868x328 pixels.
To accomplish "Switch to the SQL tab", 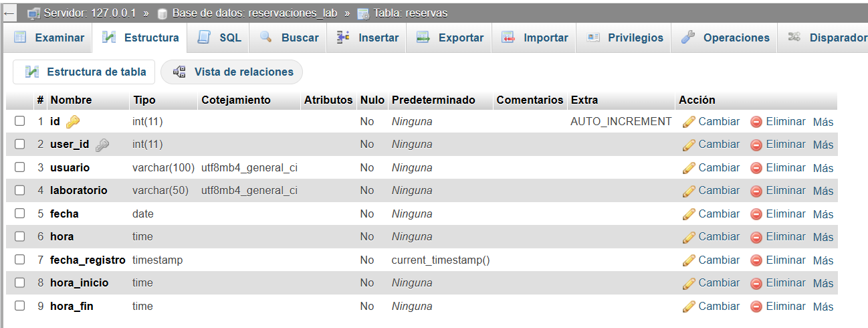I will pyautogui.click(x=219, y=38).
